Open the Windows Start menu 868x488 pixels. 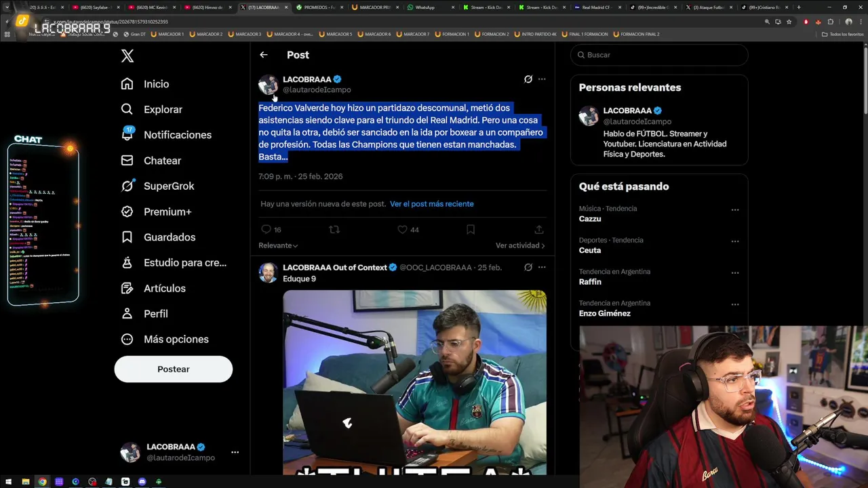tap(9, 482)
